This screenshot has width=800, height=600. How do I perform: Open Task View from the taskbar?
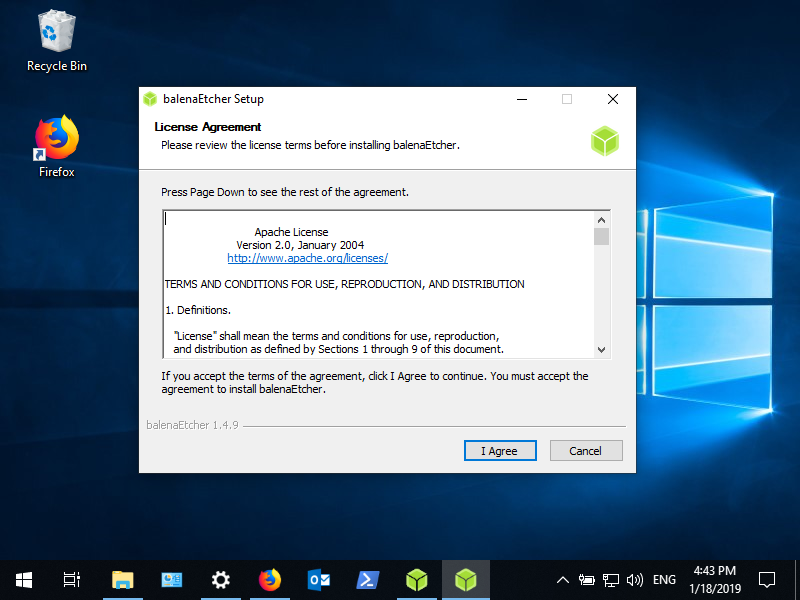click(71, 580)
